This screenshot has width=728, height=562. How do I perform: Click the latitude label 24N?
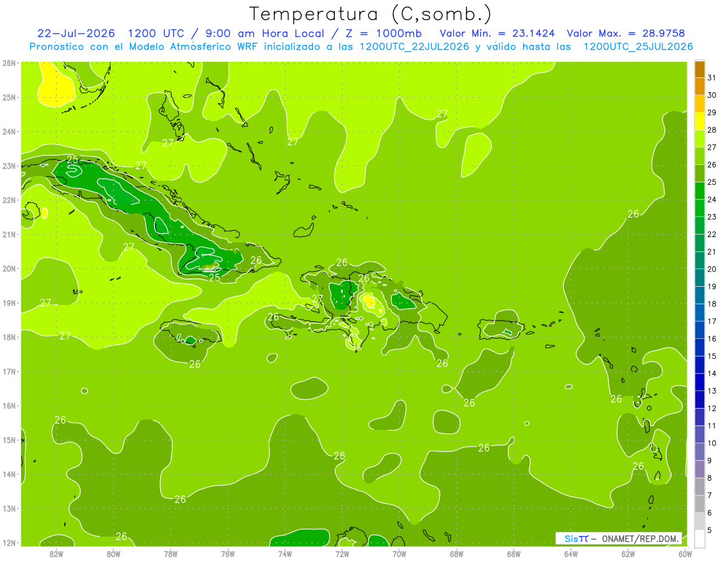pyautogui.click(x=9, y=132)
